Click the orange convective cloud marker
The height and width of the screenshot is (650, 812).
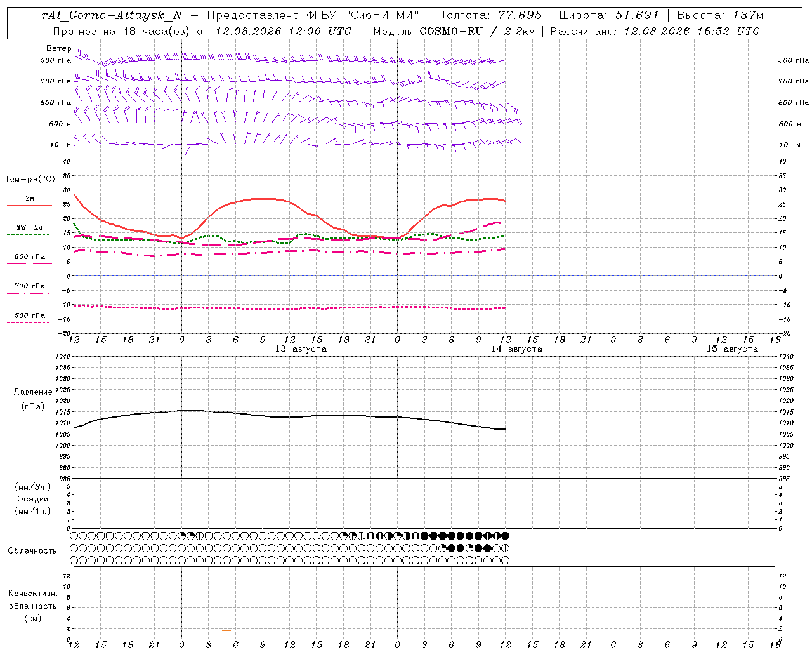tap(226, 630)
